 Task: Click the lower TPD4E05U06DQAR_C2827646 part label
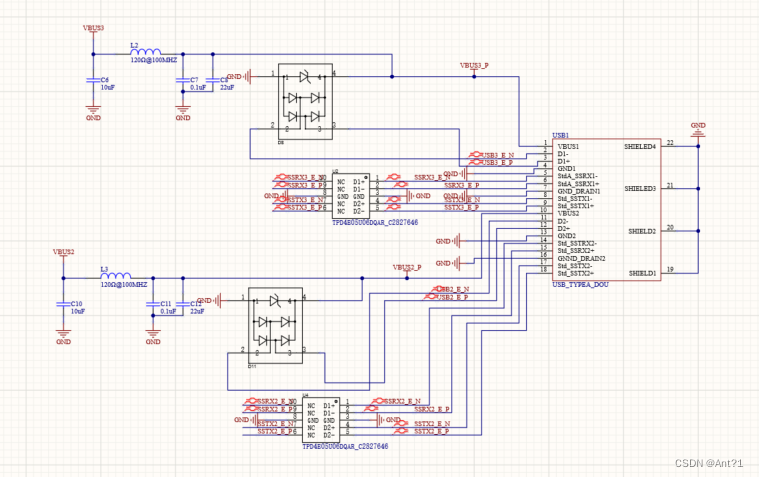pyautogui.click(x=345, y=446)
